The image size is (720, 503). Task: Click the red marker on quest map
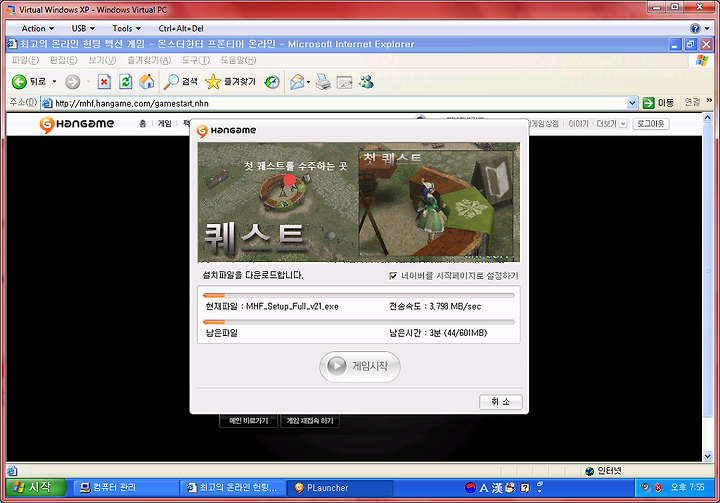[289, 180]
